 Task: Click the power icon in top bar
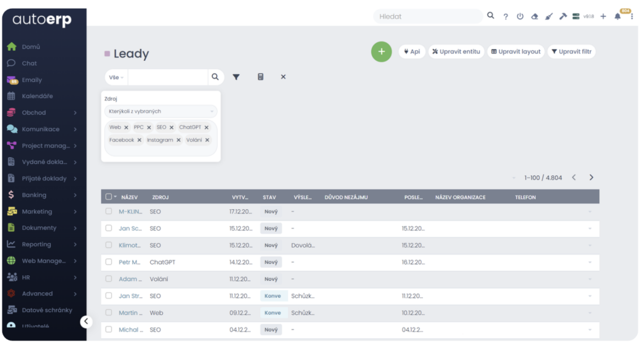tap(520, 16)
